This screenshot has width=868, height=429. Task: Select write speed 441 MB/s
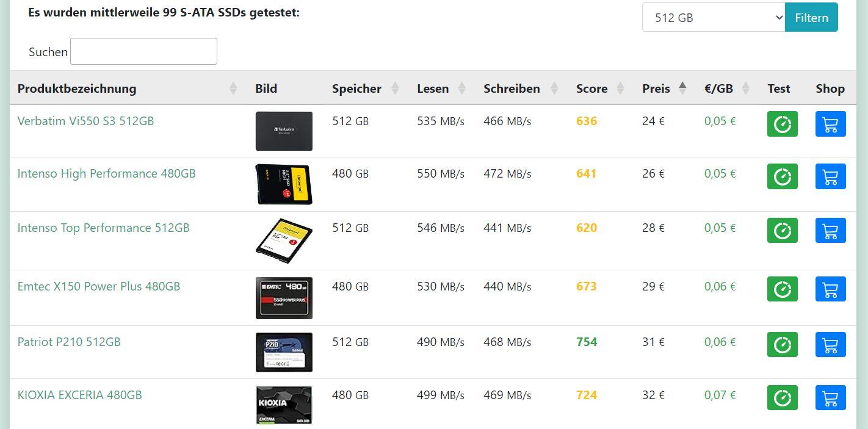(507, 228)
